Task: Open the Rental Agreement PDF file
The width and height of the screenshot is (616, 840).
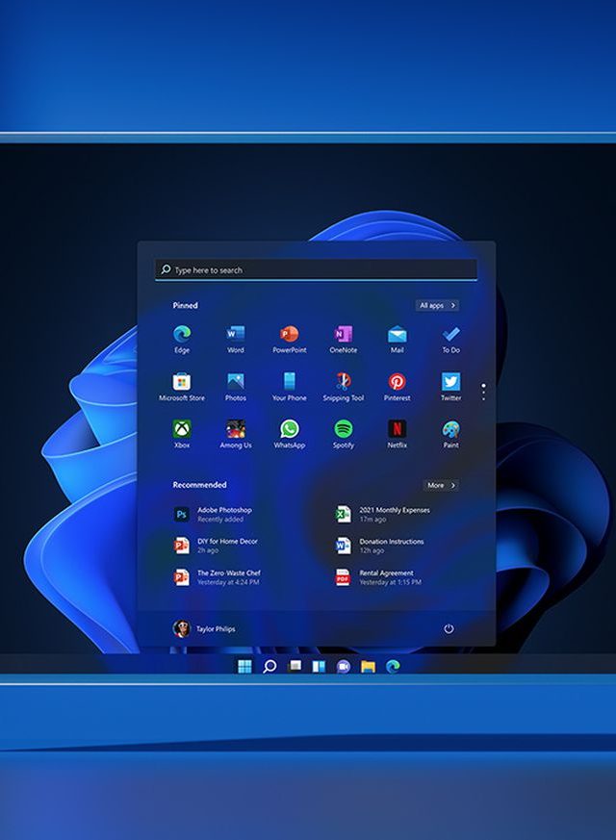Action: click(x=385, y=576)
